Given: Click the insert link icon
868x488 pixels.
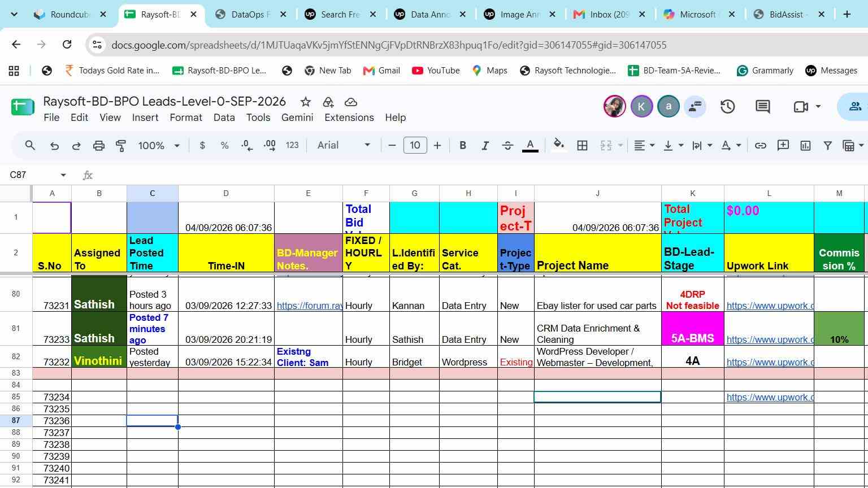Looking at the screenshot, I should tap(761, 146).
